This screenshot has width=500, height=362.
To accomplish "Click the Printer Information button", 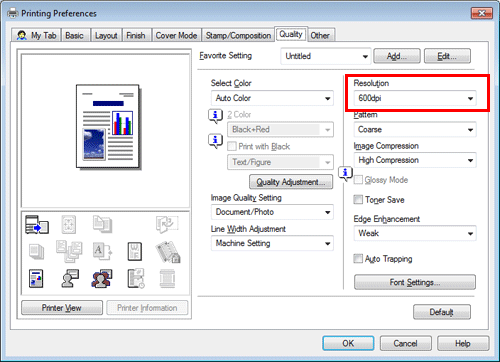I will click(147, 308).
